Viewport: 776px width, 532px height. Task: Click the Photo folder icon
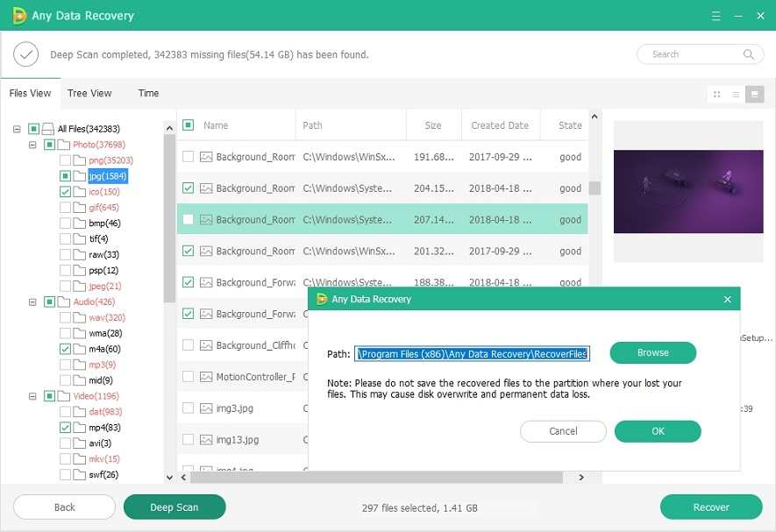pos(63,145)
